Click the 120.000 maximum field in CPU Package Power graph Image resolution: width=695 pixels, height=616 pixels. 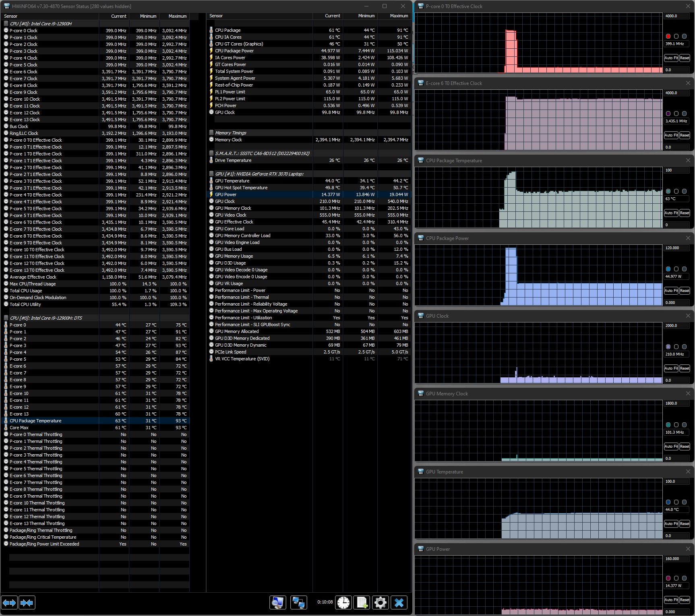pyautogui.click(x=677, y=248)
